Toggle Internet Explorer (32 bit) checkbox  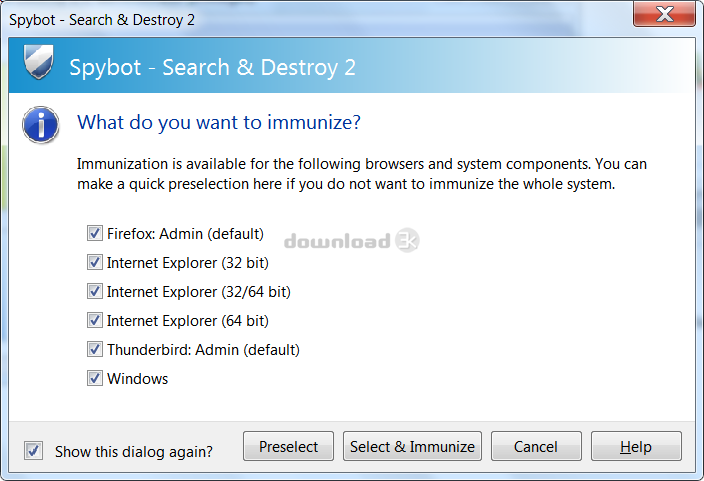click(x=95, y=262)
